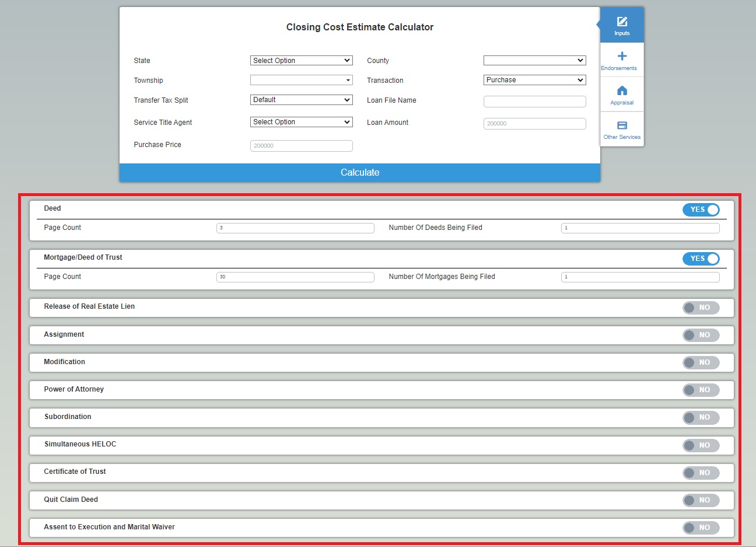756x548 pixels.
Task: Switch on the Simultaneous HELOC toggle
Action: (x=701, y=445)
